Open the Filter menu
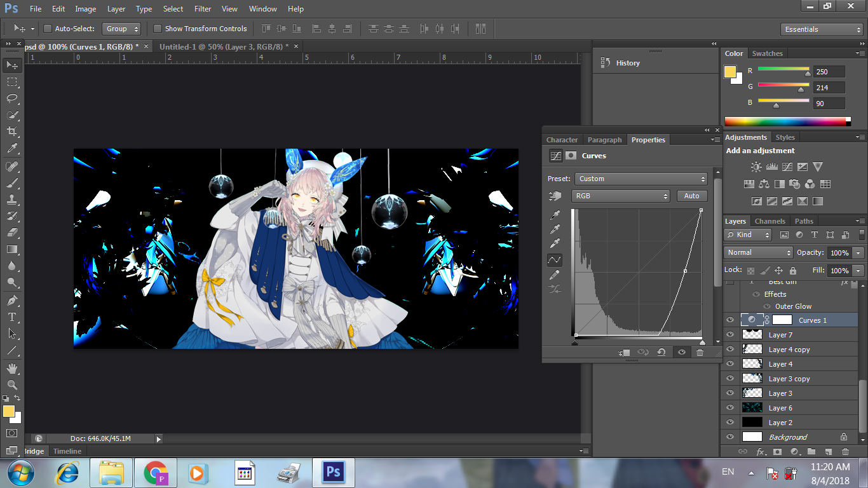This screenshot has height=488, width=868. point(203,9)
